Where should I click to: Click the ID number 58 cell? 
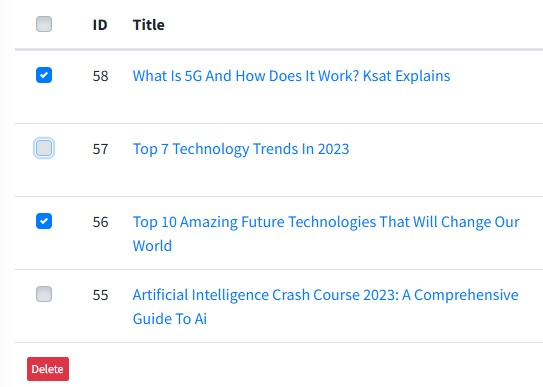pos(100,76)
